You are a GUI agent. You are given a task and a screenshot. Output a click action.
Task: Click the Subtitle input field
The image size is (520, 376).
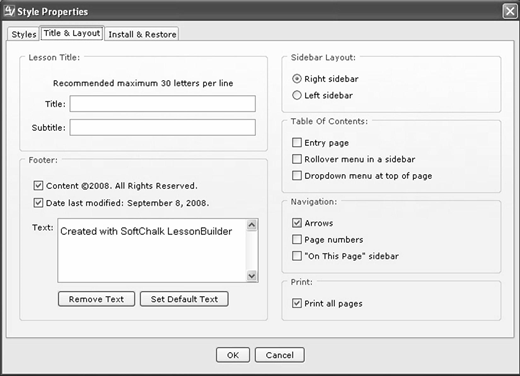coord(163,127)
